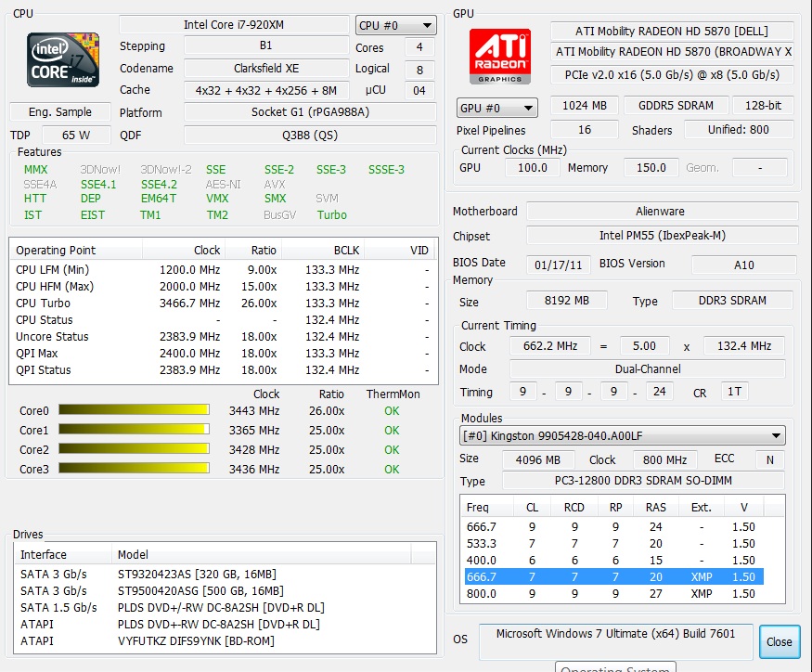This screenshot has width=812, height=672.
Task: Expand the Kingston module selection dropdown
Action: [x=622, y=435]
